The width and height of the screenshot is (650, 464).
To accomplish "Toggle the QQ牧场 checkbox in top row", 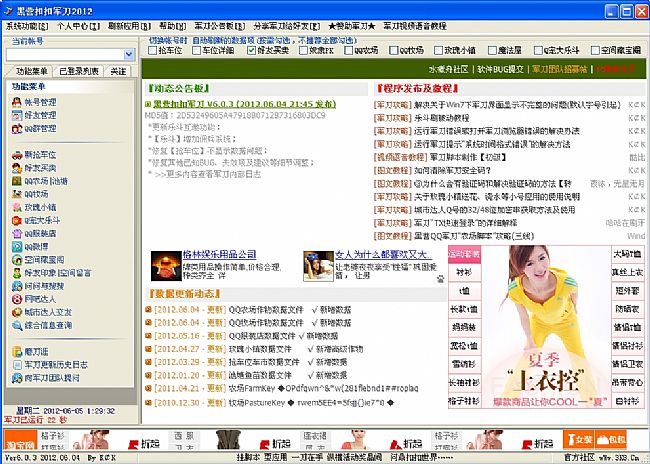I will click(x=394, y=51).
